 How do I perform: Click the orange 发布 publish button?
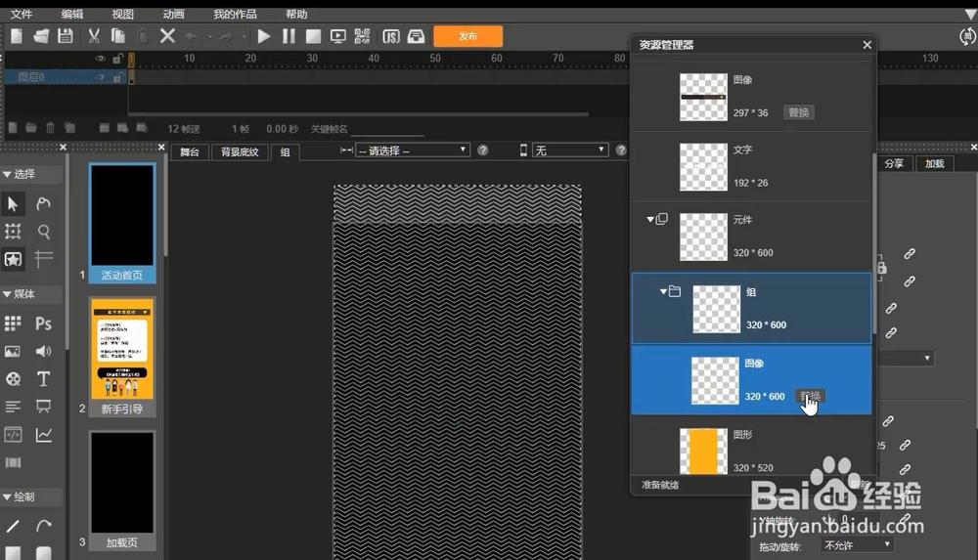pos(467,36)
